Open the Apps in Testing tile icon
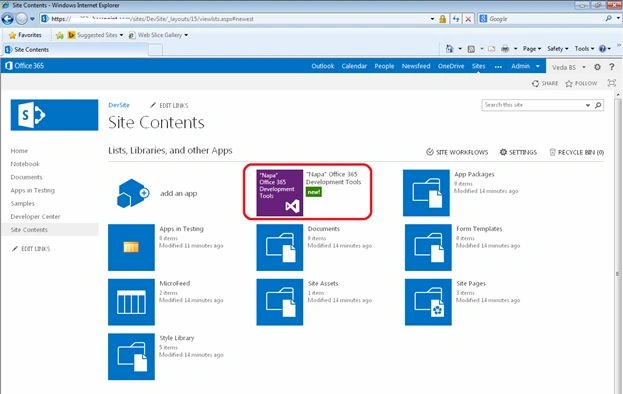Viewport: 623px width, 394px height. click(132, 247)
